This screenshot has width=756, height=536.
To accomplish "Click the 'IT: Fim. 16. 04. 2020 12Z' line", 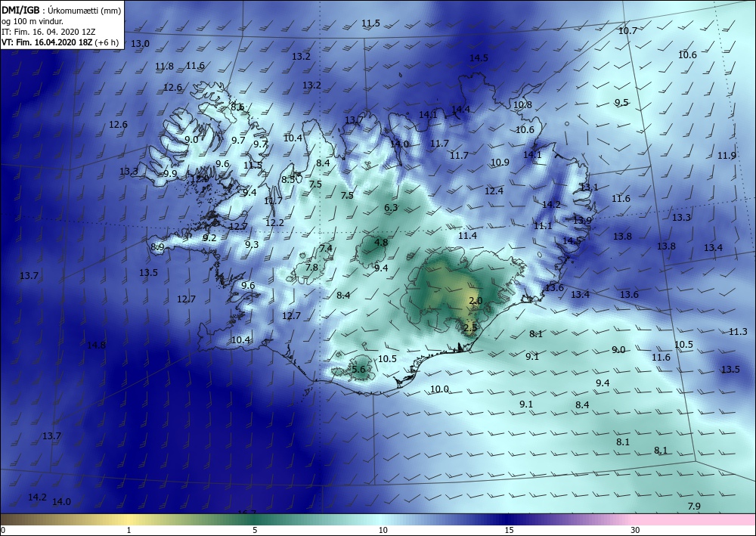I will click(x=48, y=32).
